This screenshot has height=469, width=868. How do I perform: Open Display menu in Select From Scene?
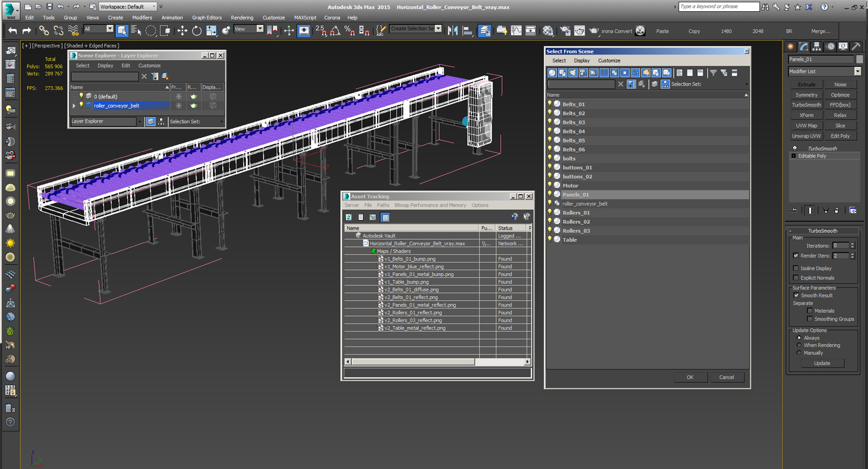coord(582,60)
